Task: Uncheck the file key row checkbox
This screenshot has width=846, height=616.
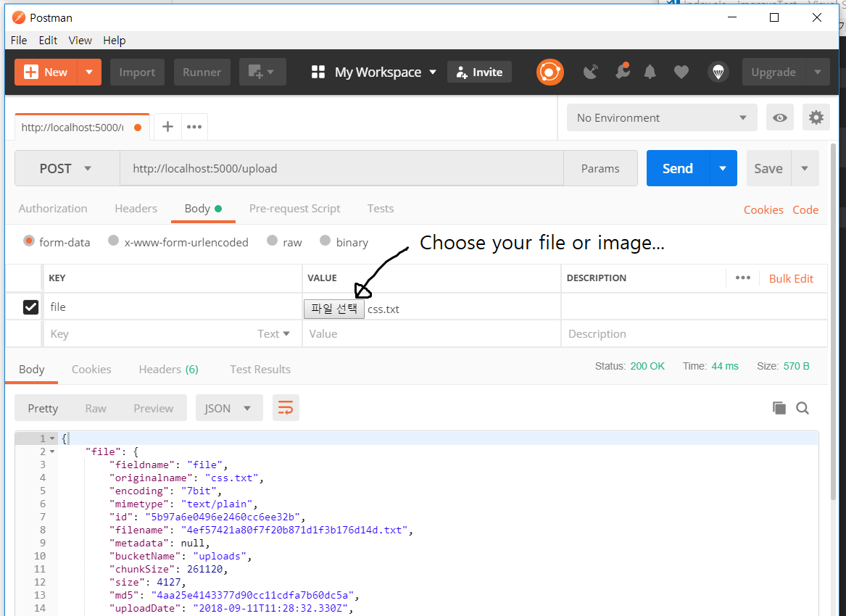Action: (x=30, y=307)
